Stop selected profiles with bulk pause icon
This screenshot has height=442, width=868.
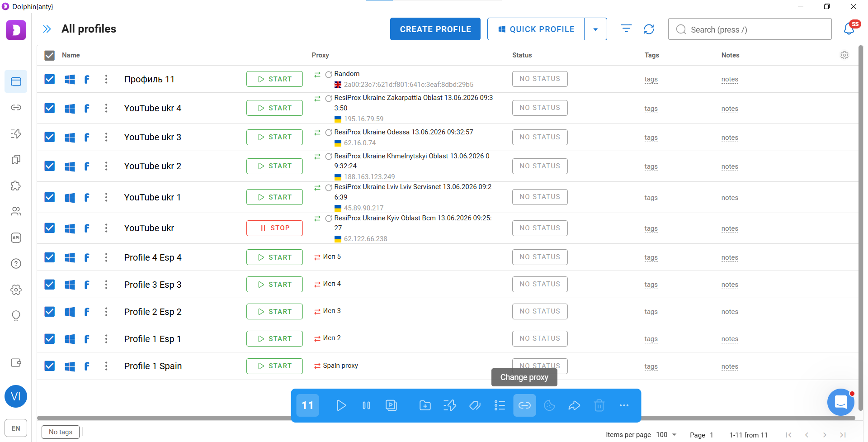[x=366, y=405]
